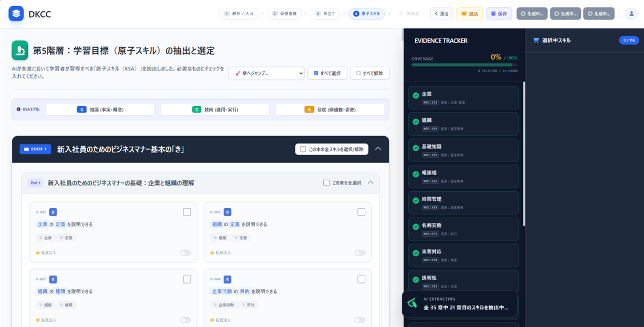Click the 保存 save button
Image resolution: width=644 pixels, height=327 pixels.
(x=499, y=14)
